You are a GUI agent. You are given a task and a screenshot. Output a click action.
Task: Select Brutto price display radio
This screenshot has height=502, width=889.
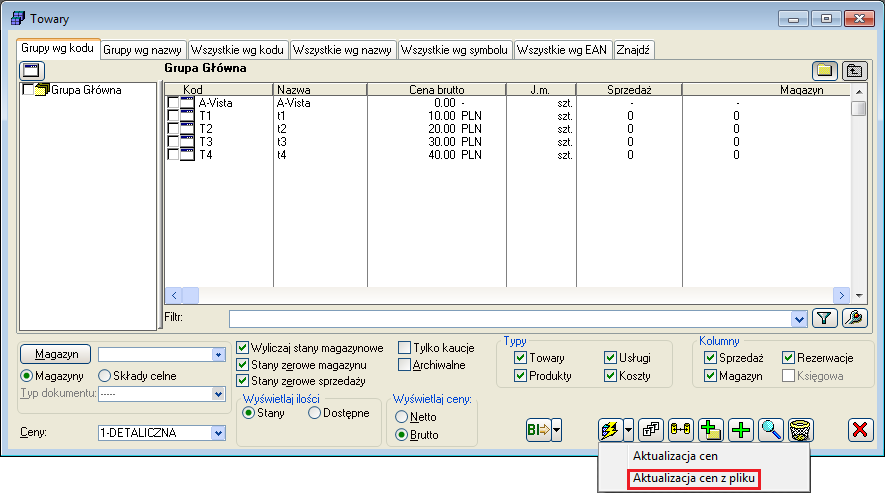click(401, 435)
